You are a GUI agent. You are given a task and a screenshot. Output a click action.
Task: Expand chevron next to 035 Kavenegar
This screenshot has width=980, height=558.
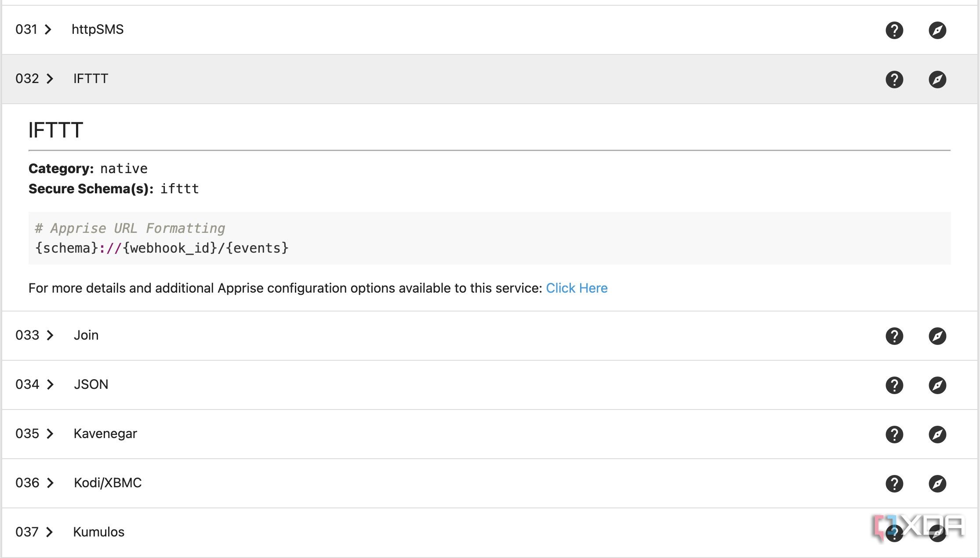click(x=50, y=434)
